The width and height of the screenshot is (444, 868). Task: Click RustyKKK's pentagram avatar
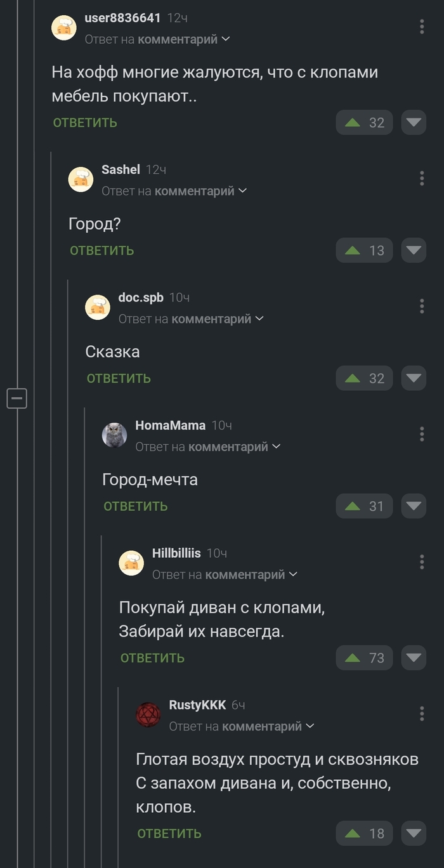tap(148, 713)
